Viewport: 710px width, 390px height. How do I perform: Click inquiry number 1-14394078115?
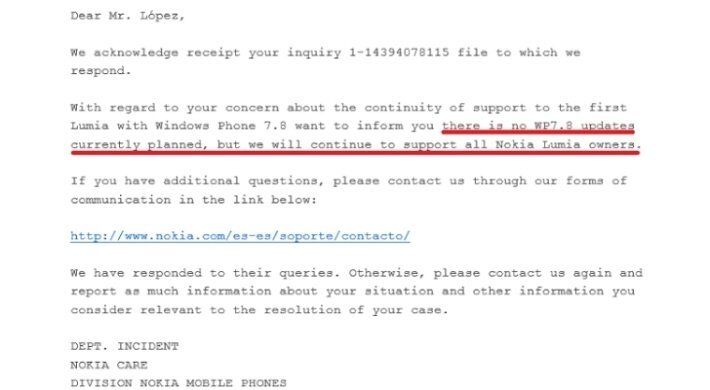(x=399, y=53)
